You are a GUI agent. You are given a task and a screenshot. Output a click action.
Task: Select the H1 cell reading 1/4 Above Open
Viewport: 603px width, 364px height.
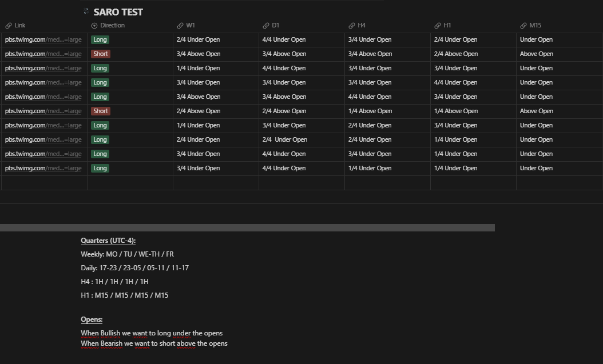click(x=473, y=111)
